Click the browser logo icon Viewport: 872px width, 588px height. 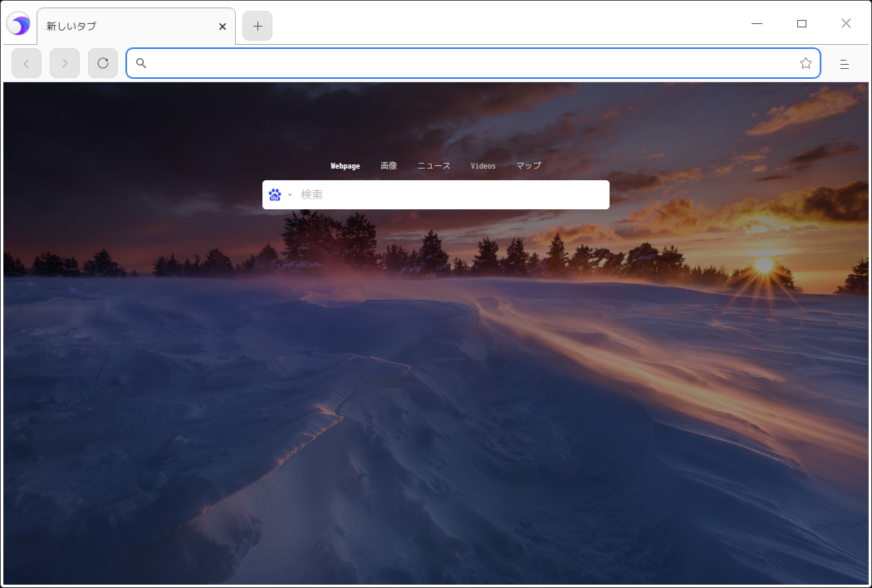tap(18, 24)
